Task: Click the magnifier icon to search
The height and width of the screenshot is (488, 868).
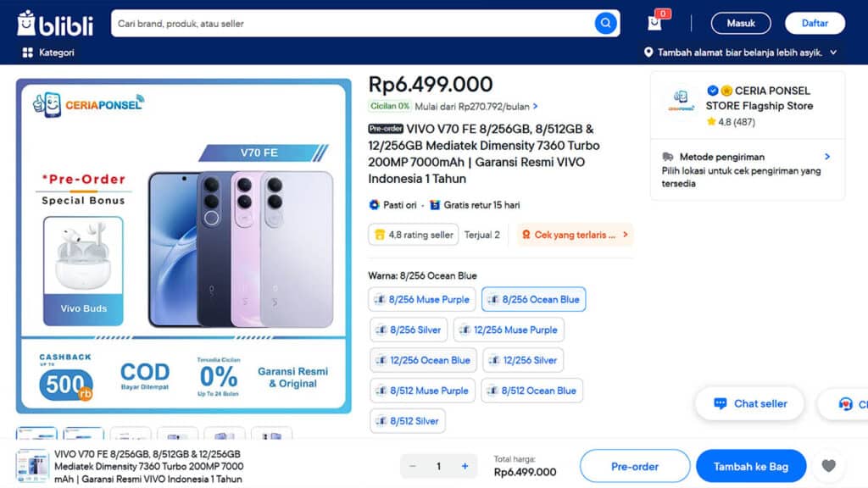Action: [x=605, y=23]
